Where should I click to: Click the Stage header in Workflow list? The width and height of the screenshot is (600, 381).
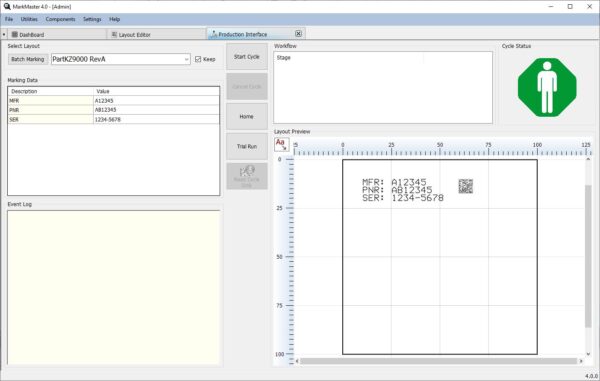pos(284,57)
